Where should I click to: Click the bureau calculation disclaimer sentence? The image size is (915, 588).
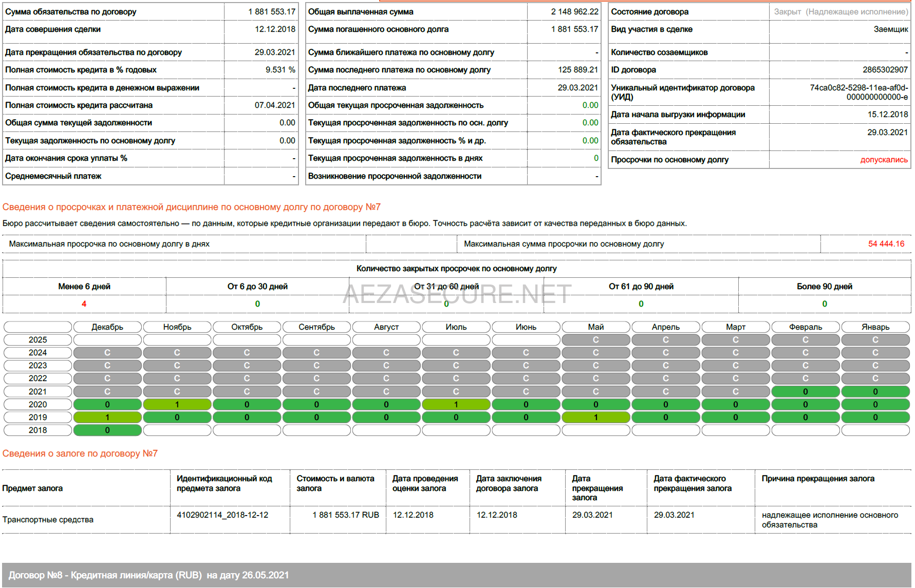(x=345, y=223)
